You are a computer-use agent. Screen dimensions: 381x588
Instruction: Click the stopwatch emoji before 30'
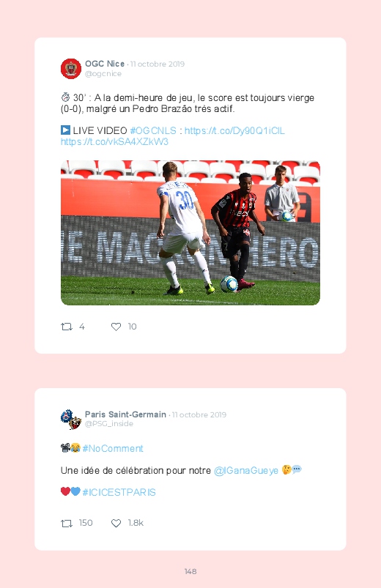[65, 97]
